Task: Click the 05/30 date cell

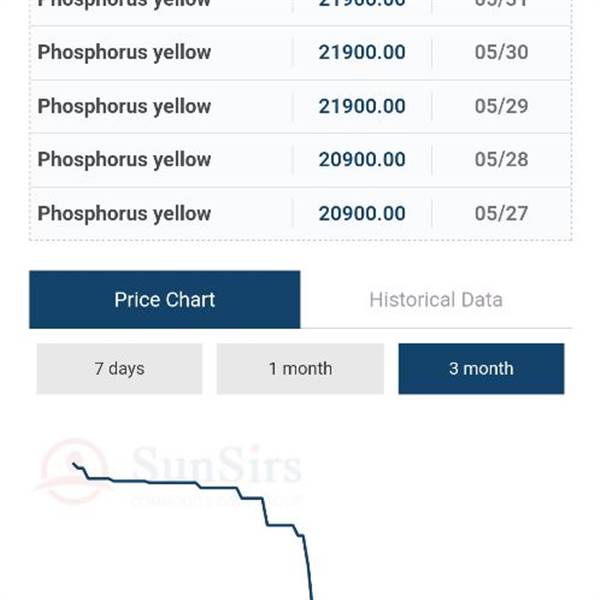Action: point(501,52)
